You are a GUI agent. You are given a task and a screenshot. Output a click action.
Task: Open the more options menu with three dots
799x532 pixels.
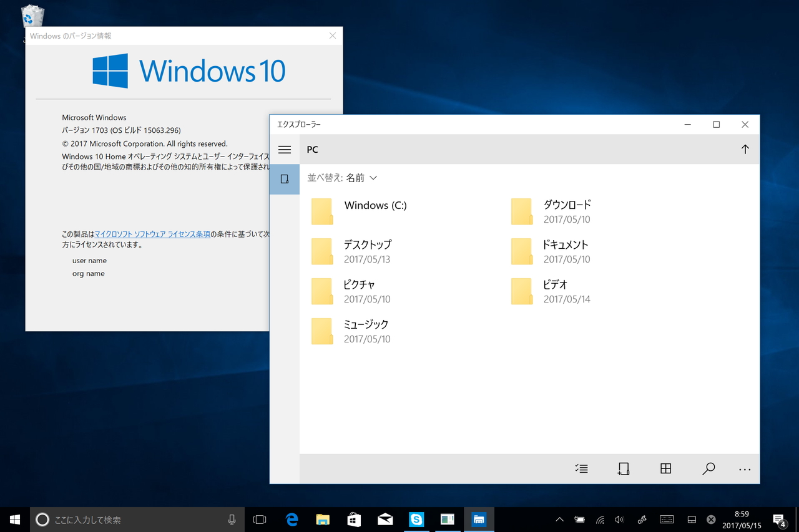pos(744,468)
